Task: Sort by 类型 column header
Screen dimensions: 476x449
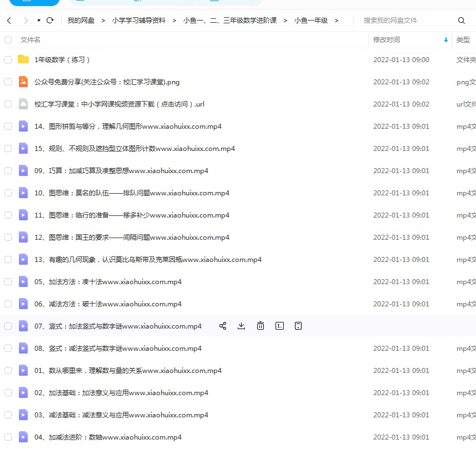Action: [463, 40]
